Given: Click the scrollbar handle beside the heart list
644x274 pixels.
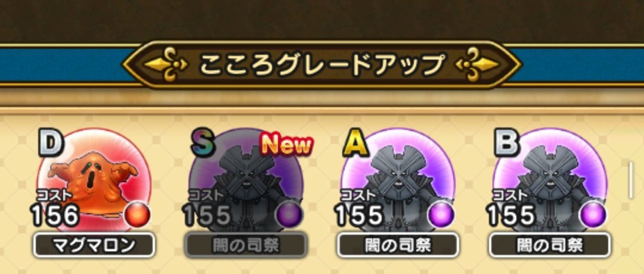Looking at the screenshot, I should click(631, 180).
